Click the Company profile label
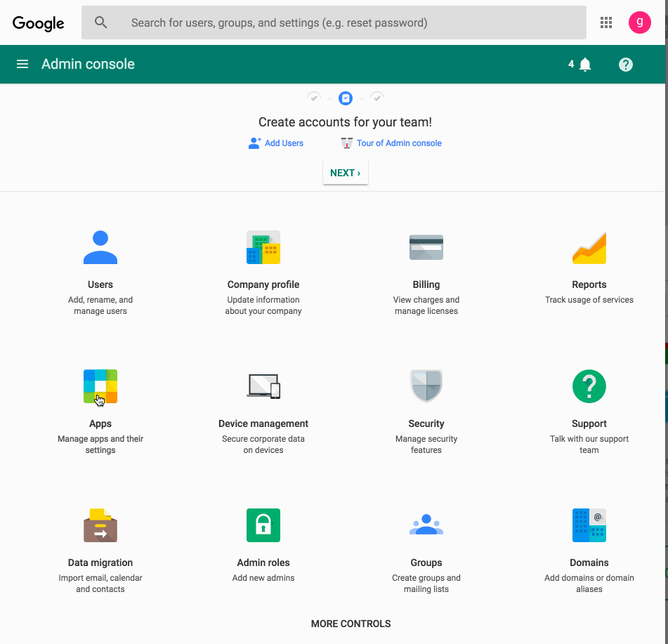Screen dimensions: 668x644 tap(263, 284)
